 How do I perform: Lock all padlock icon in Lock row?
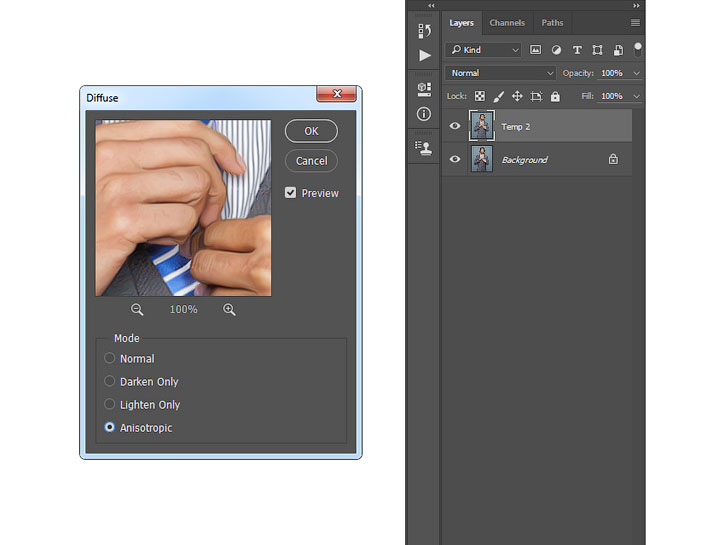(555, 96)
